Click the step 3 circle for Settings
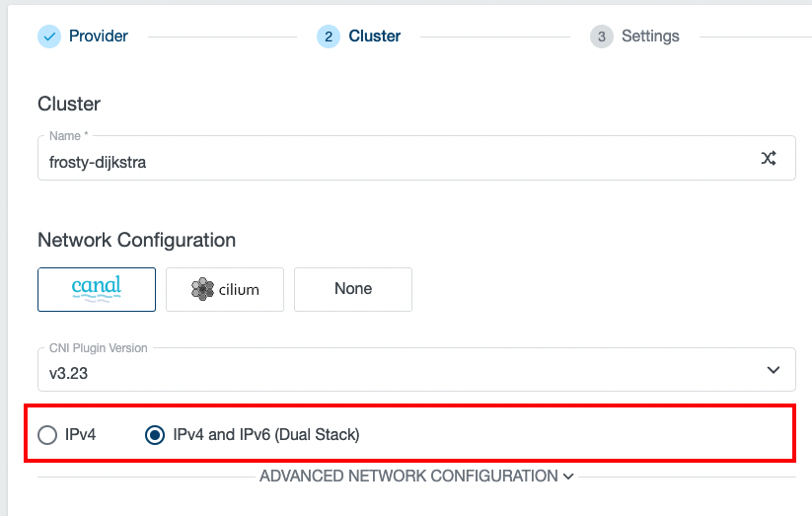 pyautogui.click(x=601, y=37)
